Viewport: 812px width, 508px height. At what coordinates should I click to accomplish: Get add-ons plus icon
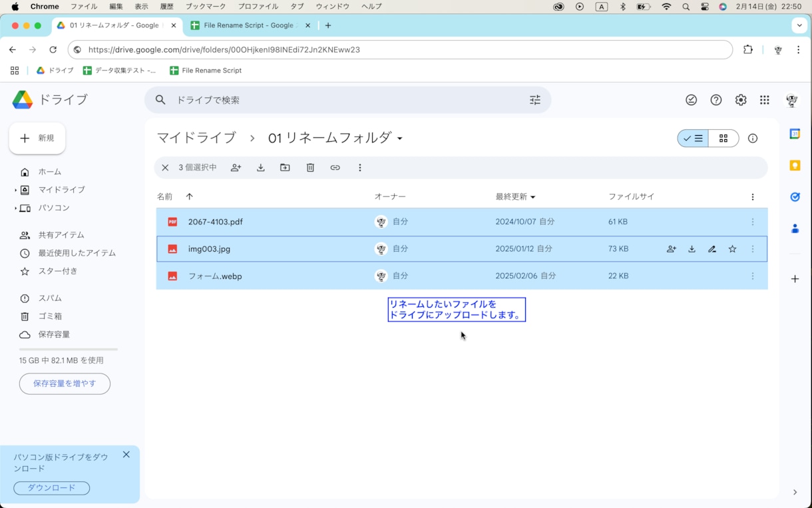pos(795,279)
